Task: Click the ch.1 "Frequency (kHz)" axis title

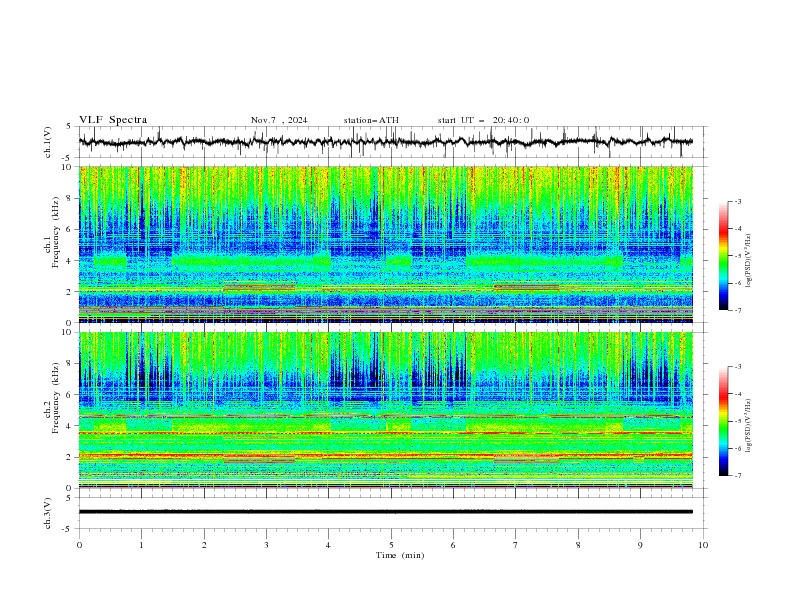Action: 55,232
